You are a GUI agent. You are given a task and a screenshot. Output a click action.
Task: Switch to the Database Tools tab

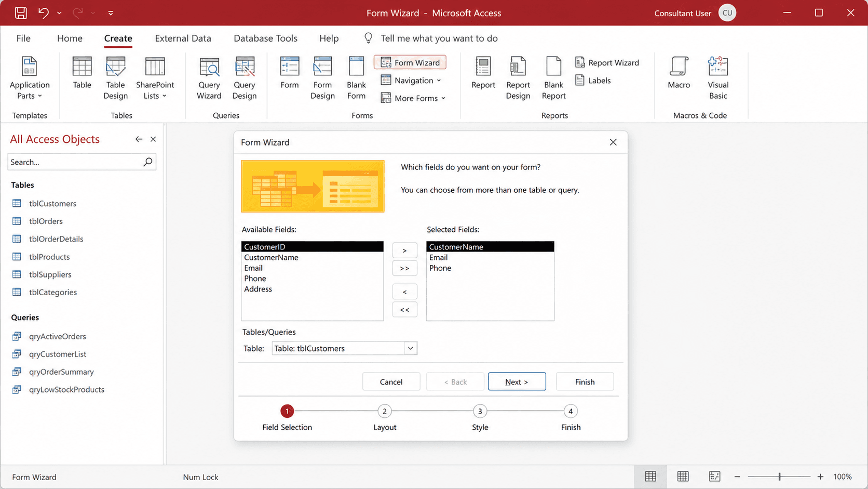(265, 38)
